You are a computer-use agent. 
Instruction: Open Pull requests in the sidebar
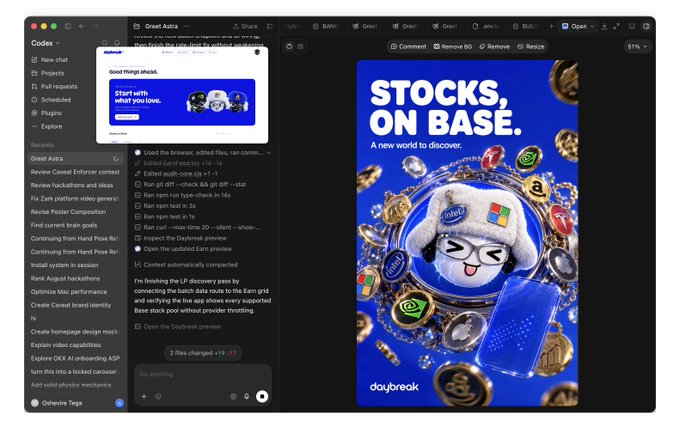(x=54, y=86)
